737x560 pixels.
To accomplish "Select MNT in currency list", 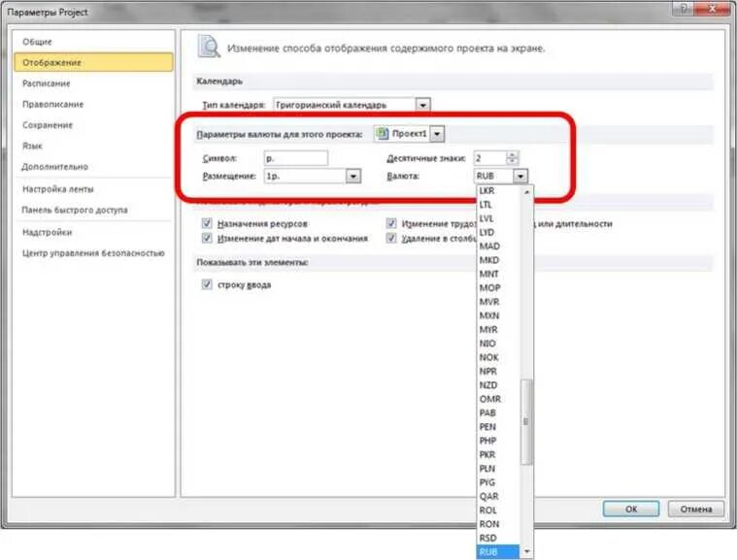I will click(x=498, y=274).
